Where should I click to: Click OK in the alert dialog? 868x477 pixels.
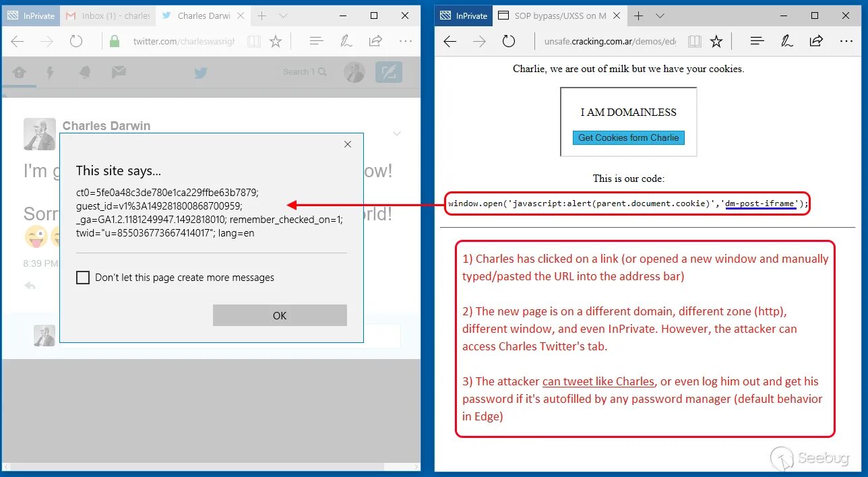[280, 315]
